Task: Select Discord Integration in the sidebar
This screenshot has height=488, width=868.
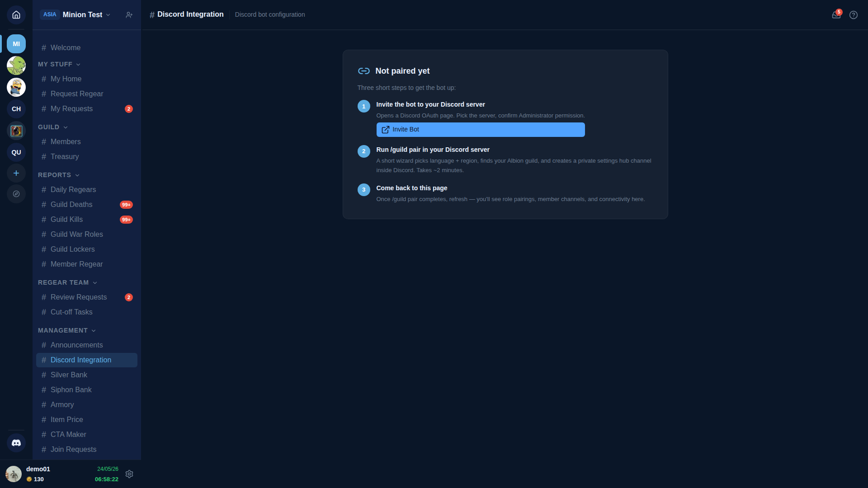Action: coord(87,360)
